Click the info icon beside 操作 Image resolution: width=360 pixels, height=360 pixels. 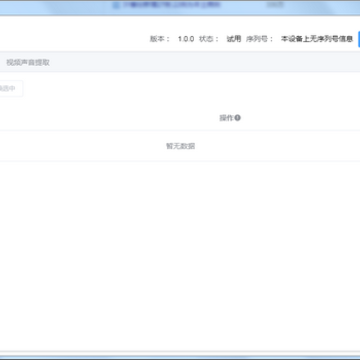pos(237,118)
